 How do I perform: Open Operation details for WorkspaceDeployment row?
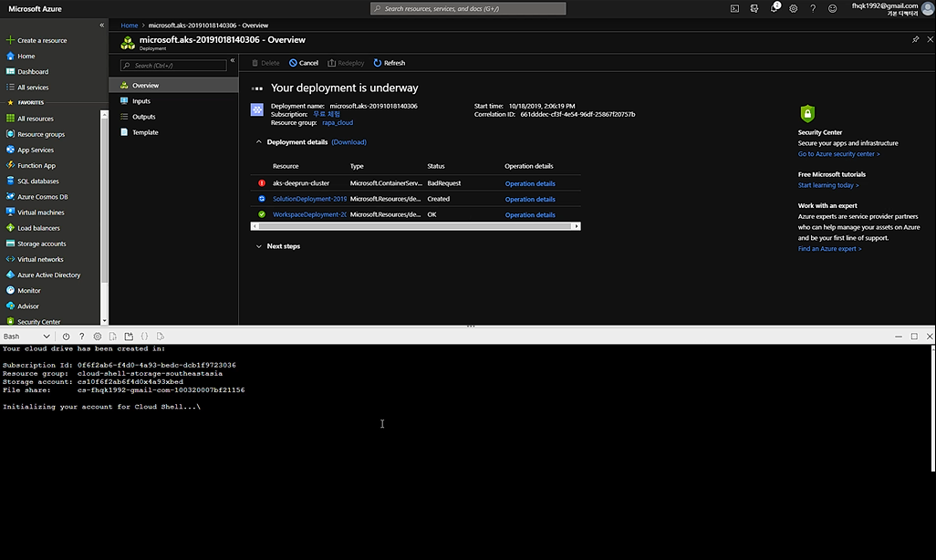pos(530,214)
